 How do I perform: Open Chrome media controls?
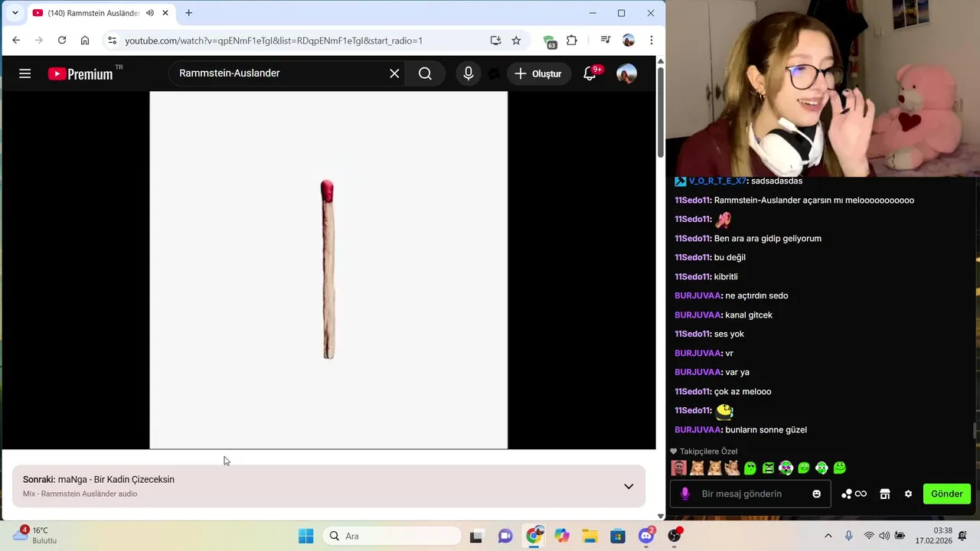(606, 41)
